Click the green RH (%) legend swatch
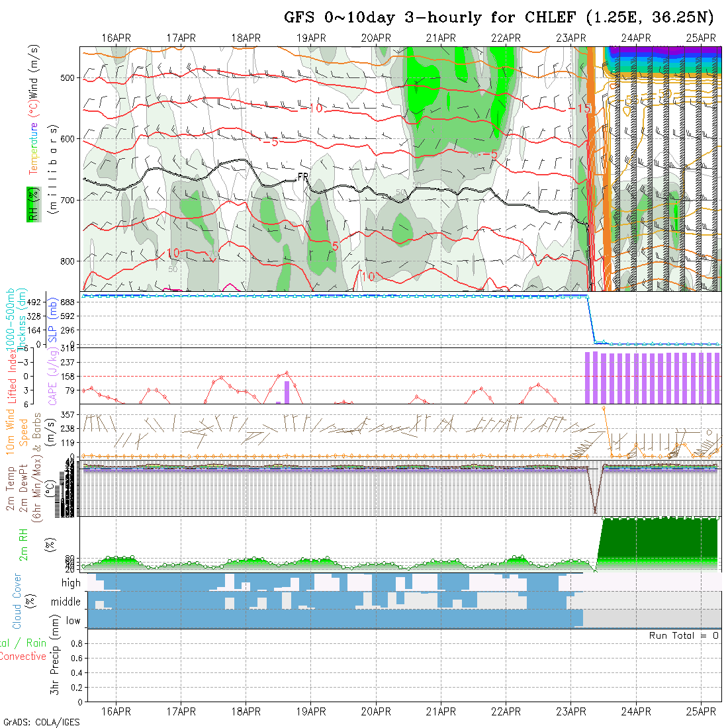728x728 pixels. (34, 205)
